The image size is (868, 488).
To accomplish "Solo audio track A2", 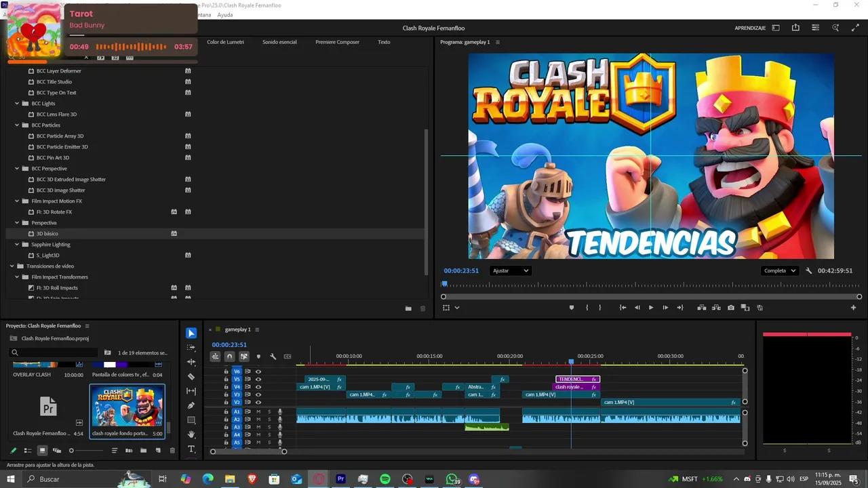I will pos(269,420).
